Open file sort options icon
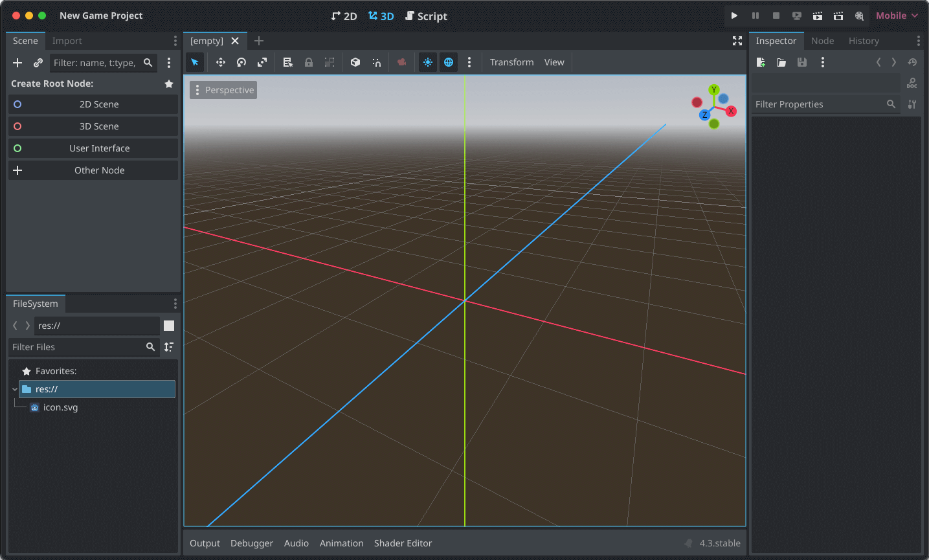Viewport: 929px width, 560px height. pyautogui.click(x=169, y=347)
